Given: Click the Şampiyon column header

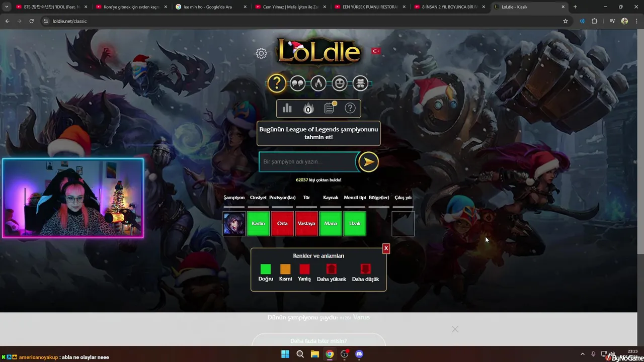Looking at the screenshot, I should [234, 198].
